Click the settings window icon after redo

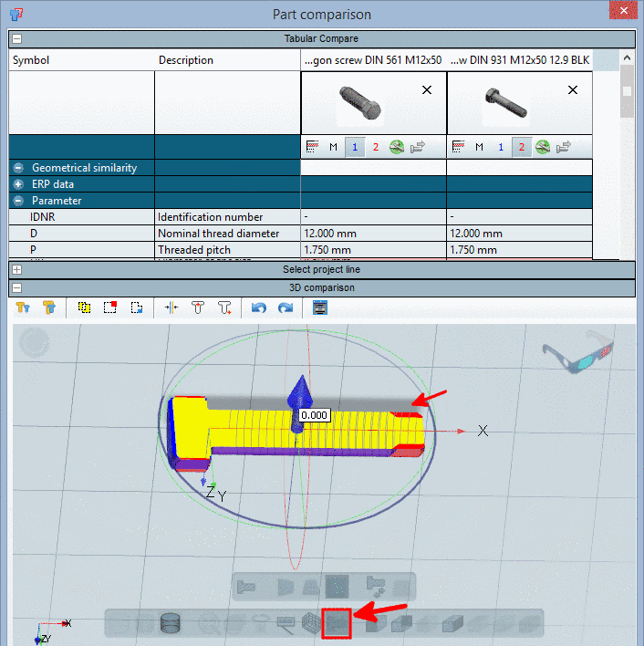pos(320,308)
